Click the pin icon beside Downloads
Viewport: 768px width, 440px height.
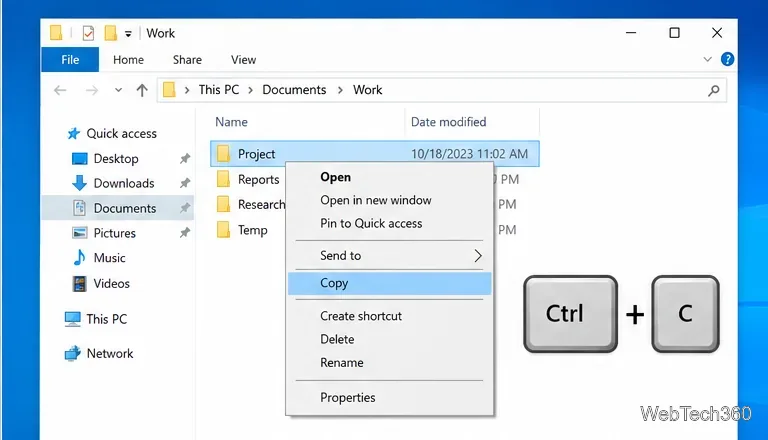[x=185, y=183]
